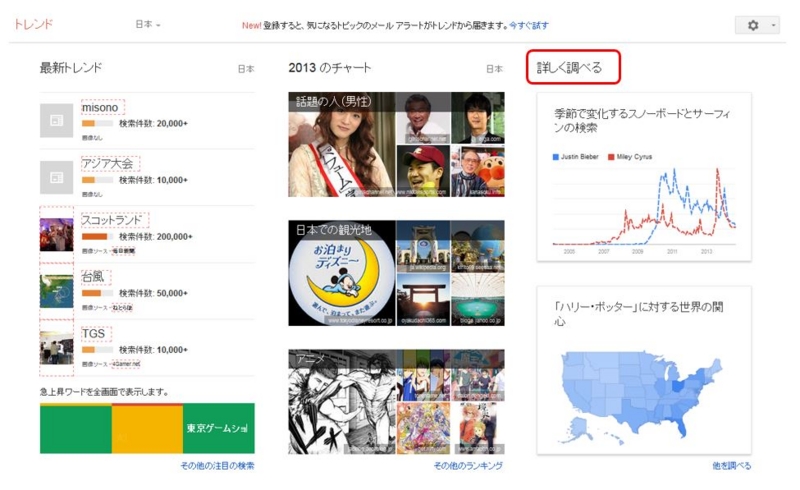The image size is (800, 490).
Task: Open その他の注目の検索 link
Action: point(217,466)
